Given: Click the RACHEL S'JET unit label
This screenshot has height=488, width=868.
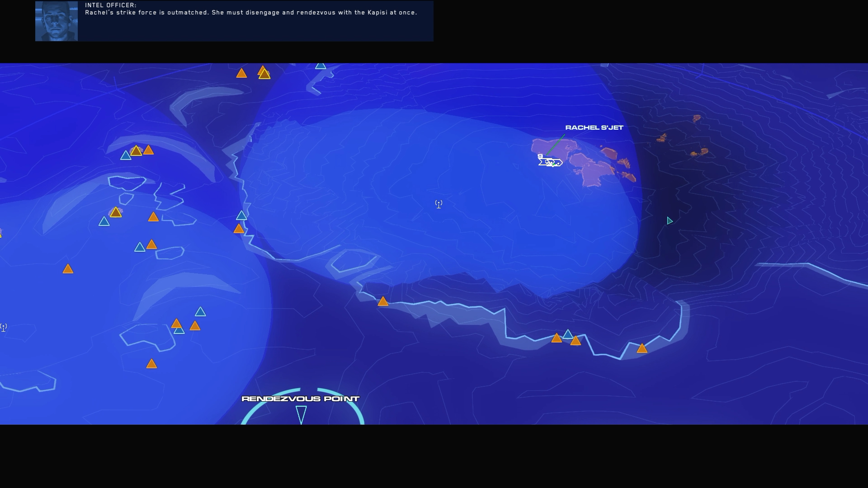Looking at the screenshot, I should point(594,128).
